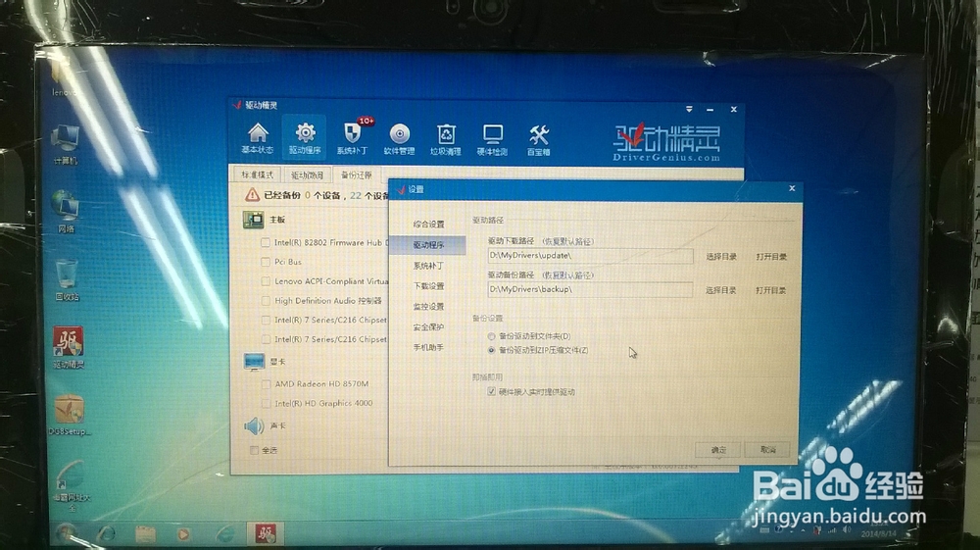
Task: Toggle the 全选 select-all checkbox
Action: [254, 450]
